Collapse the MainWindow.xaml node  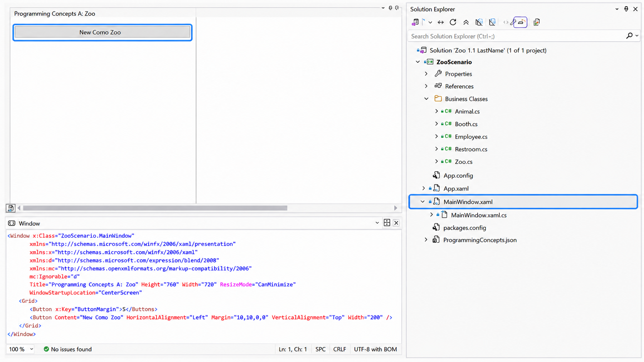(423, 202)
